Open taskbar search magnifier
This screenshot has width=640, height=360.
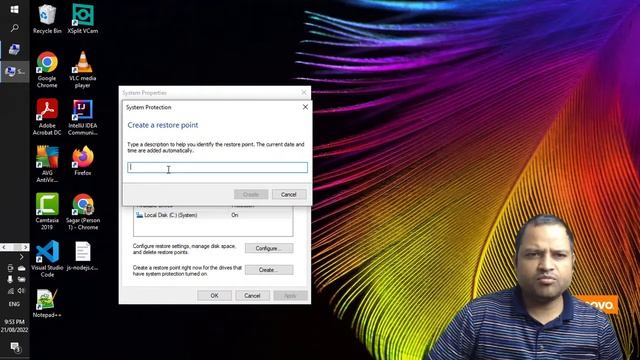[14, 28]
